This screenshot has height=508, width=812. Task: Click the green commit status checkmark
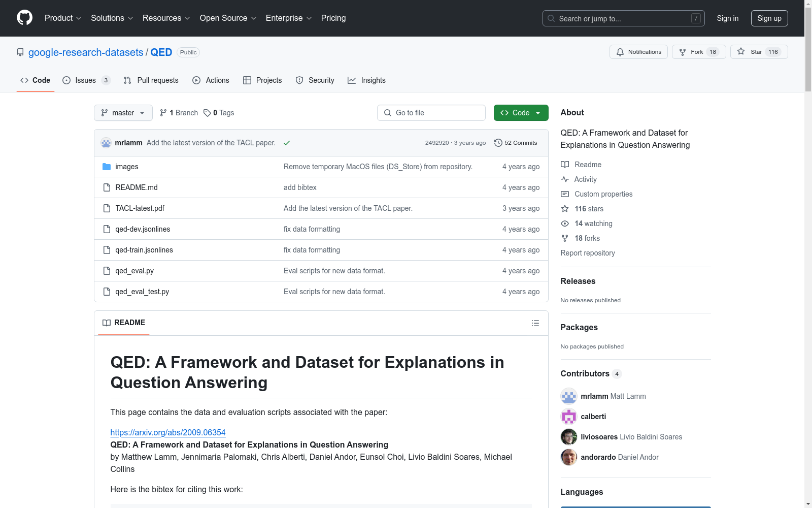pos(287,143)
